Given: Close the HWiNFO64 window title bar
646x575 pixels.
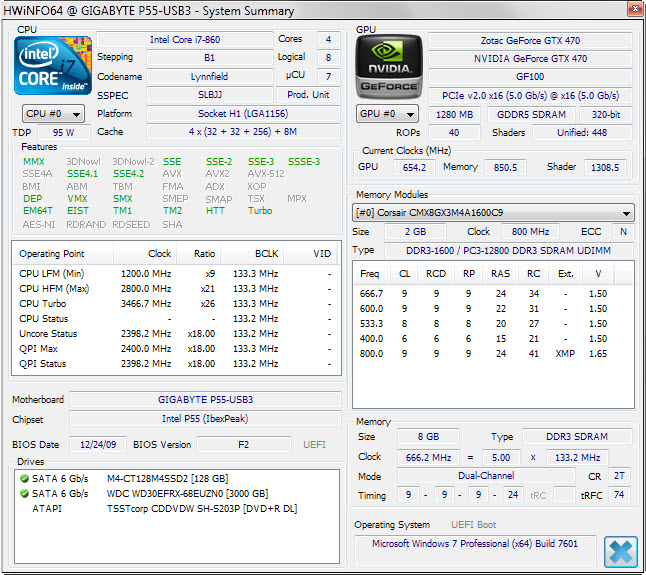Looking at the screenshot, I should pyautogui.click(x=636, y=9).
